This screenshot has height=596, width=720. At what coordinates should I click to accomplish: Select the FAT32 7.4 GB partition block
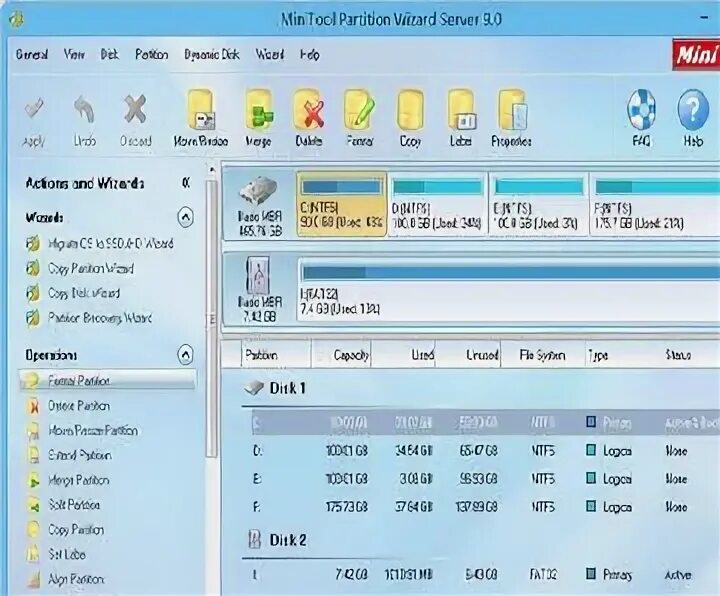click(509, 288)
